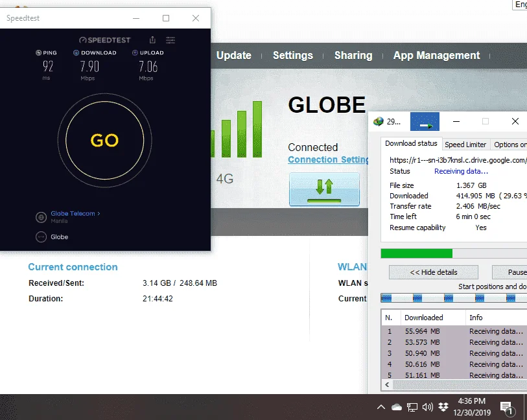Switch to the Speed Limiter tab
The width and height of the screenshot is (527, 420).
[x=465, y=145]
